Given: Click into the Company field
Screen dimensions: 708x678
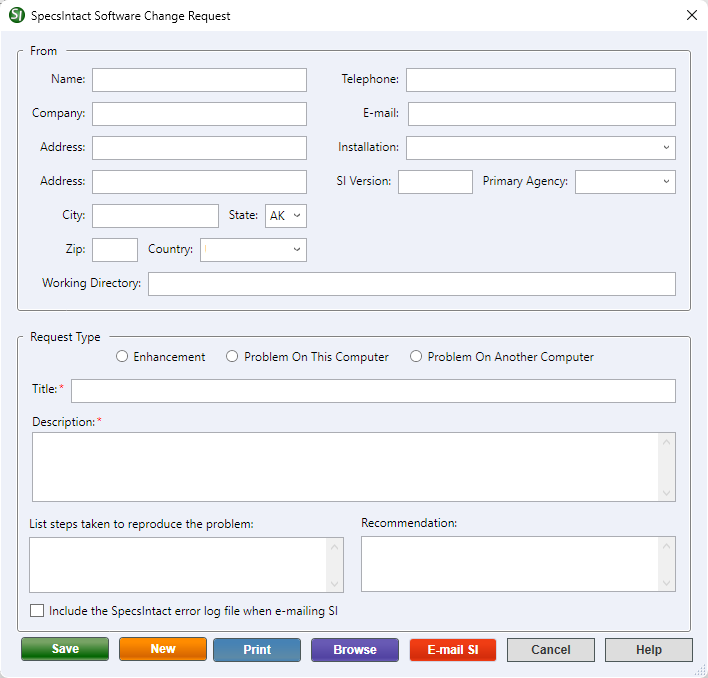Looking at the screenshot, I should (x=199, y=114).
